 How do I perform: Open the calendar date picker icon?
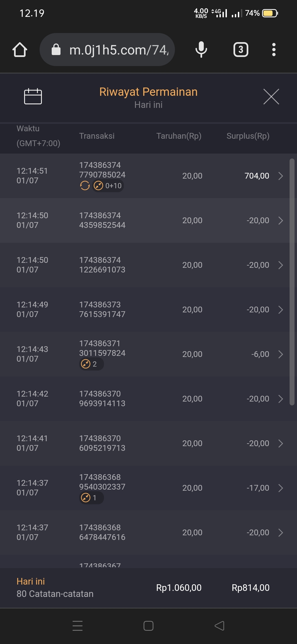tap(33, 96)
